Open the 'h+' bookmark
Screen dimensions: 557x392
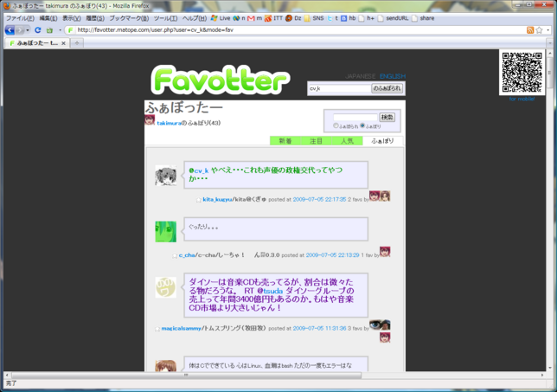point(366,18)
